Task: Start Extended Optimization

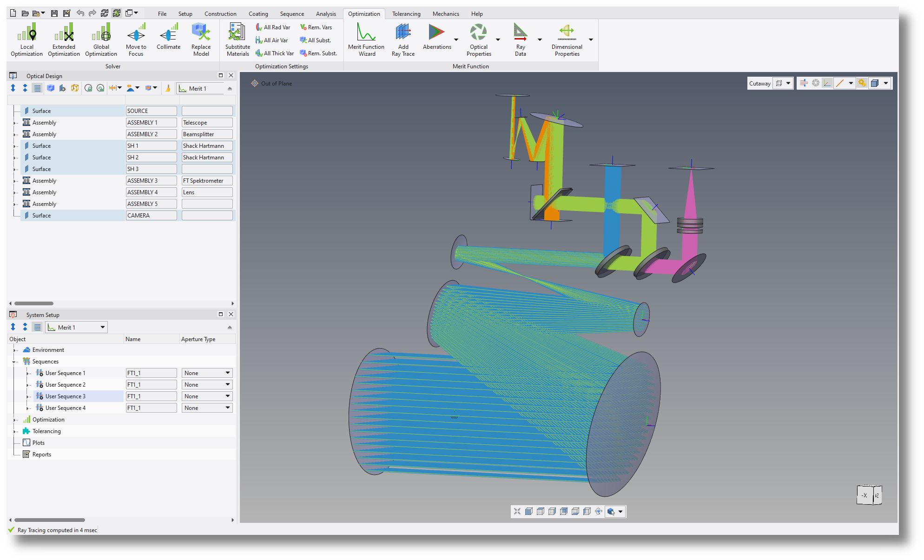Action: (x=64, y=40)
